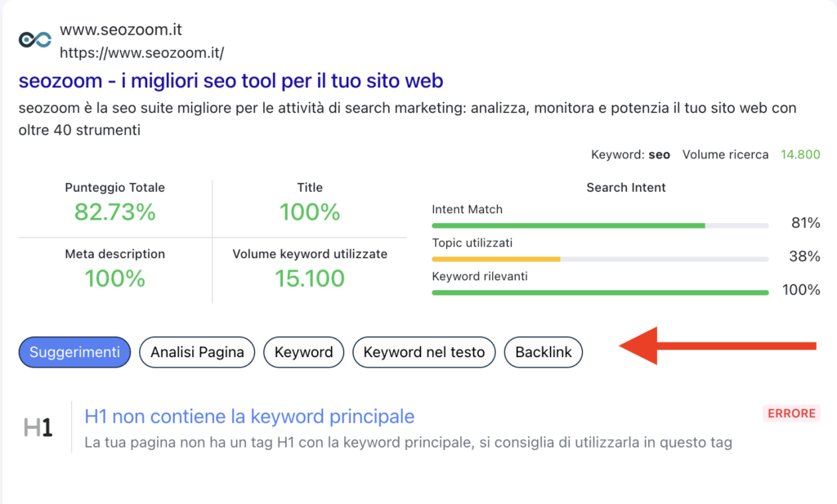Click the Intent Match progress bar

tap(600, 225)
